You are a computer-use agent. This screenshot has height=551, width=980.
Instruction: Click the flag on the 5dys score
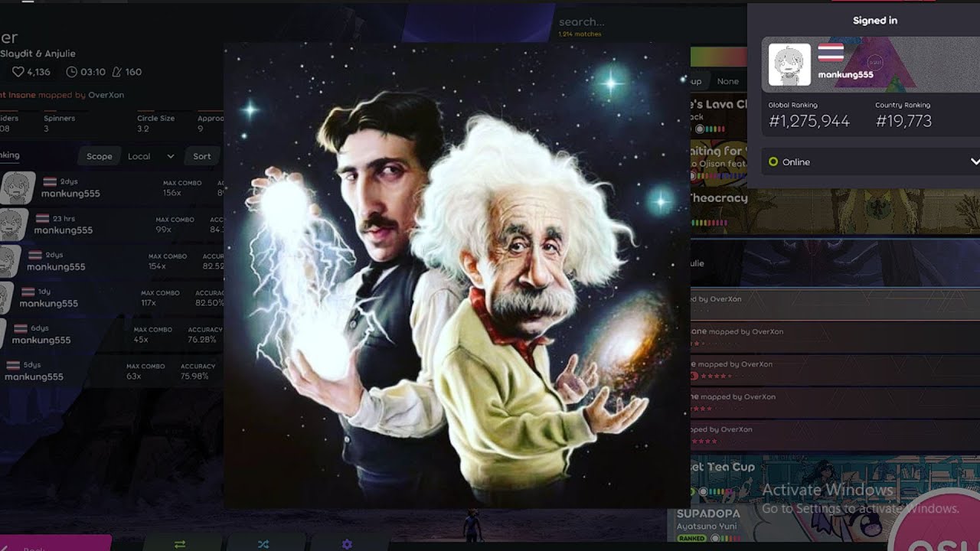click(x=12, y=365)
